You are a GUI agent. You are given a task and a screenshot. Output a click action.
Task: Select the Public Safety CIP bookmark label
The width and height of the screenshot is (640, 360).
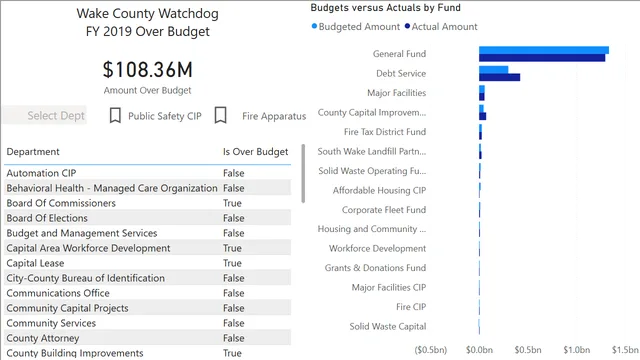(165, 116)
